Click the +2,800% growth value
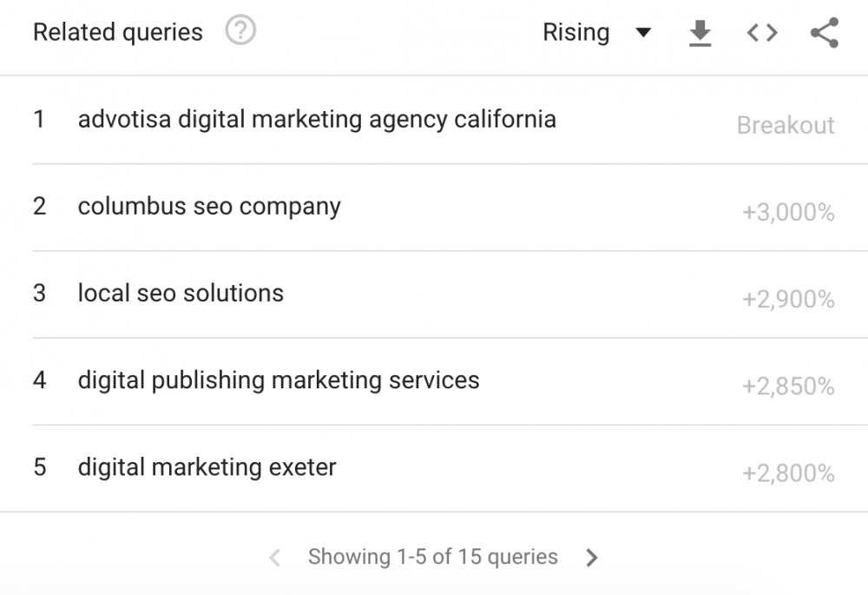The height and width of the screenshot is (595, 868). coord(788,473)
